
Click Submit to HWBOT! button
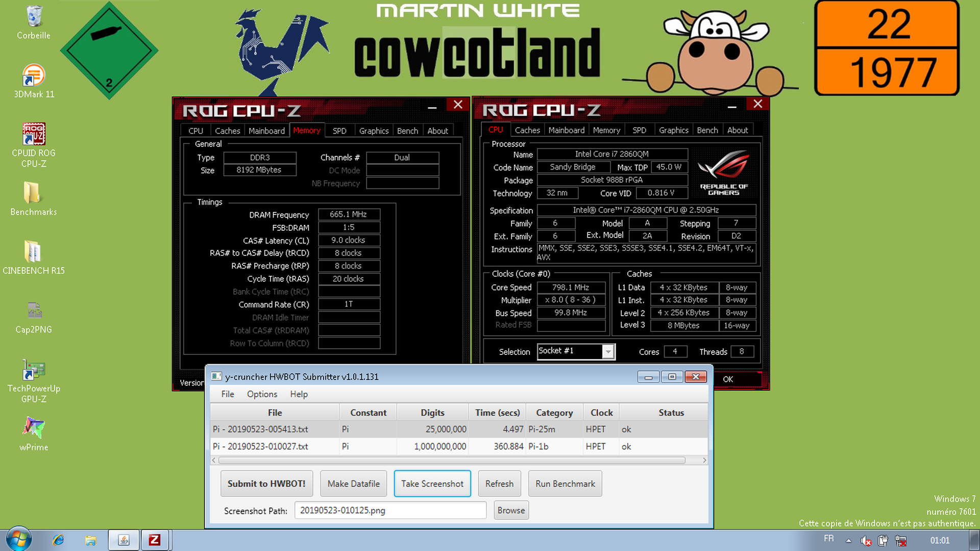coord(266,484)
